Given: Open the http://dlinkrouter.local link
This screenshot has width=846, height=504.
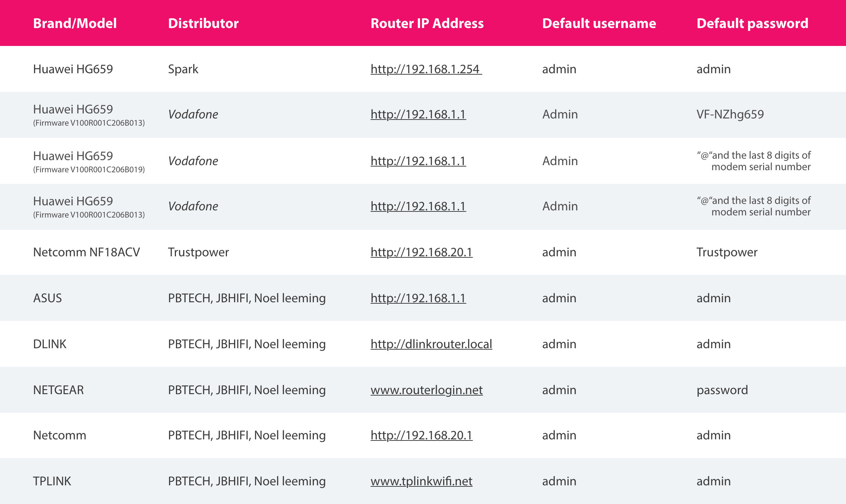Looking at the screenshot, I should point(431,344).
